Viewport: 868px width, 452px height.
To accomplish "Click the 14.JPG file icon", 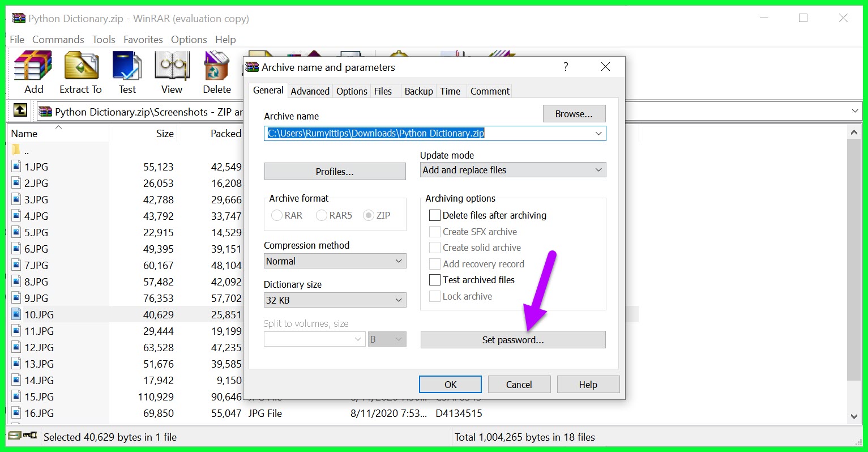I will pyautogui.click(x=16, y=380).
